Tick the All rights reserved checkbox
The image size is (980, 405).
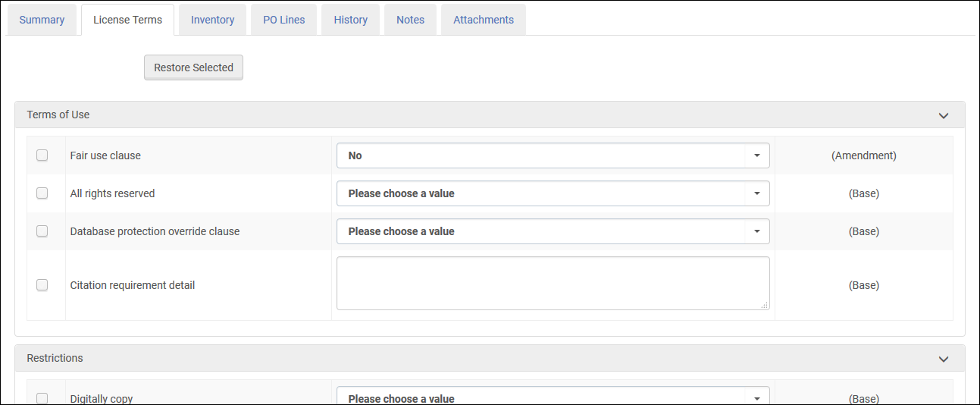[42, 193]
